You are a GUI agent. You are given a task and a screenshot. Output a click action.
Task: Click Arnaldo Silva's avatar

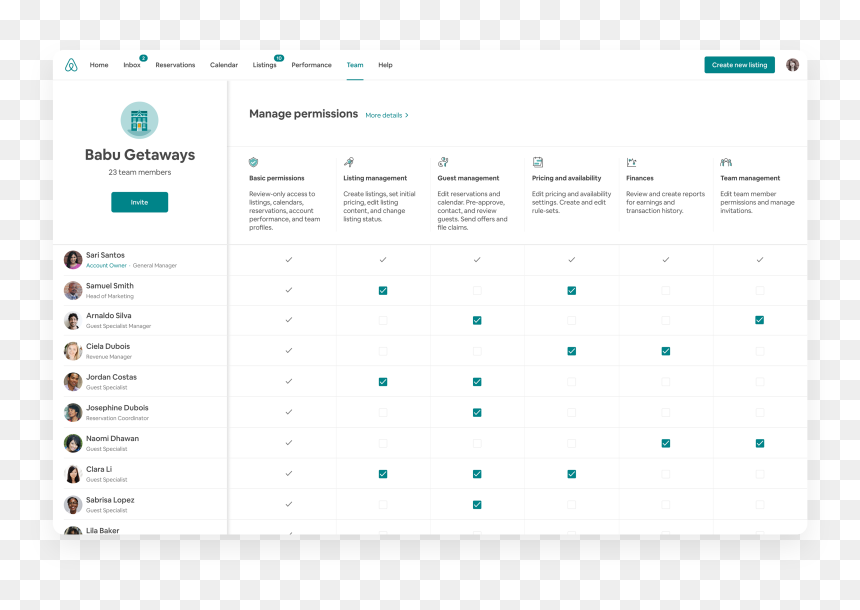tap(73, 320)
